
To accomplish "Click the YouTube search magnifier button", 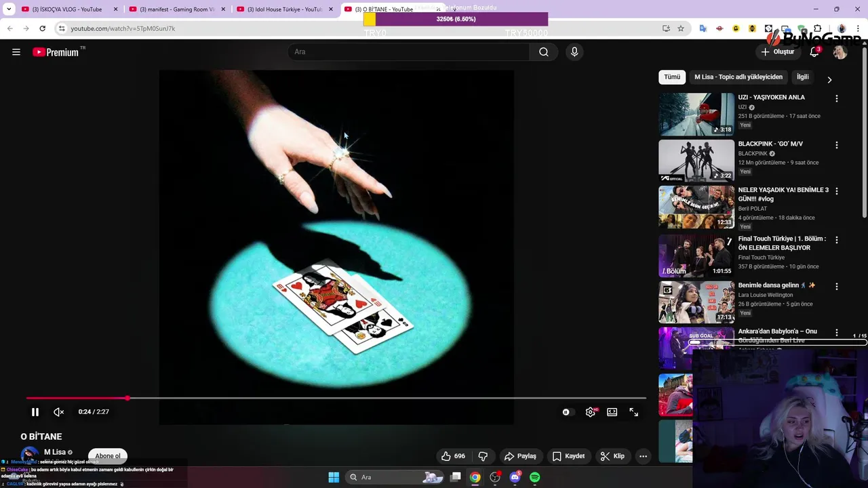I will 544,52.
